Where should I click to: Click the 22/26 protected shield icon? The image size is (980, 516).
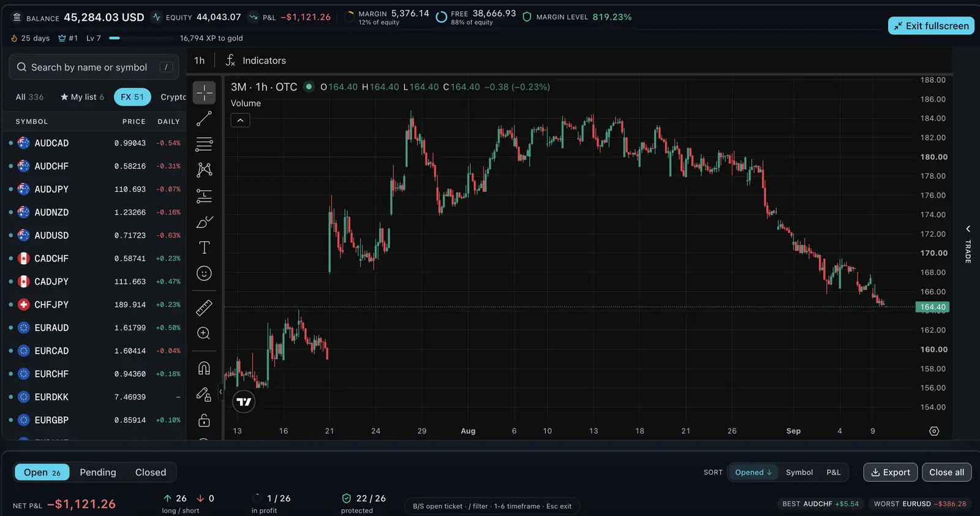[347, 498]
